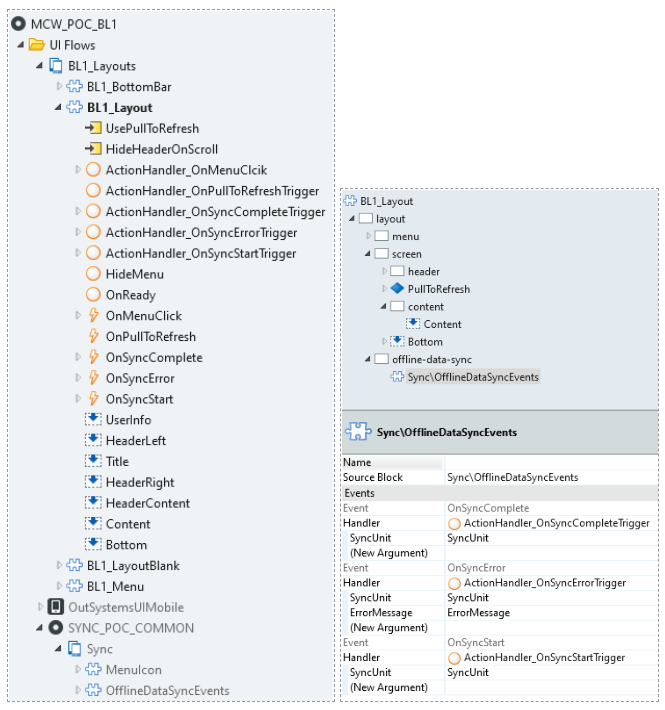Image resolution: width=665 pixels, height=710 pixels.
Task: Select the OnSyncStart event in tree
Action: pyautogui.click(x=139, y=399)
